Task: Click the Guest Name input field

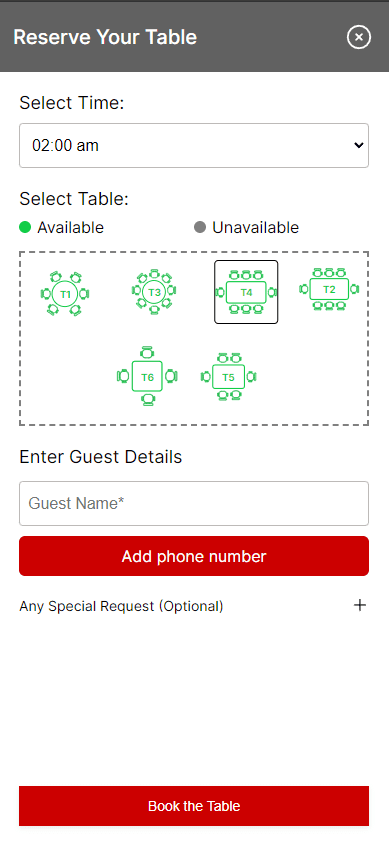Action: [194, 503]
